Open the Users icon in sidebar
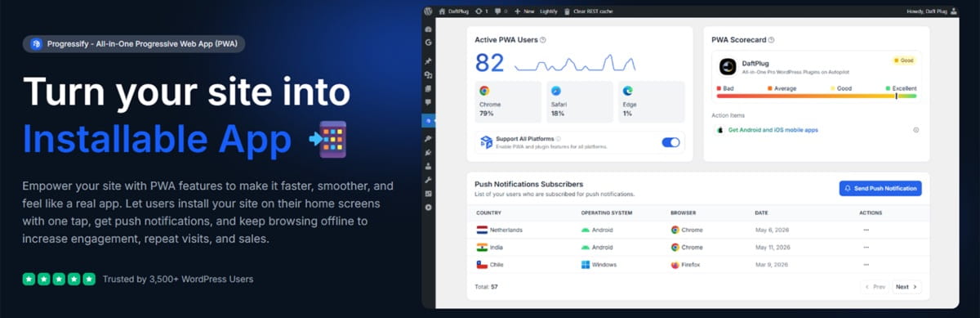Image resolution: width=980 pixels, height=318 pixels. pyautogui.click(x=428, y=166)
